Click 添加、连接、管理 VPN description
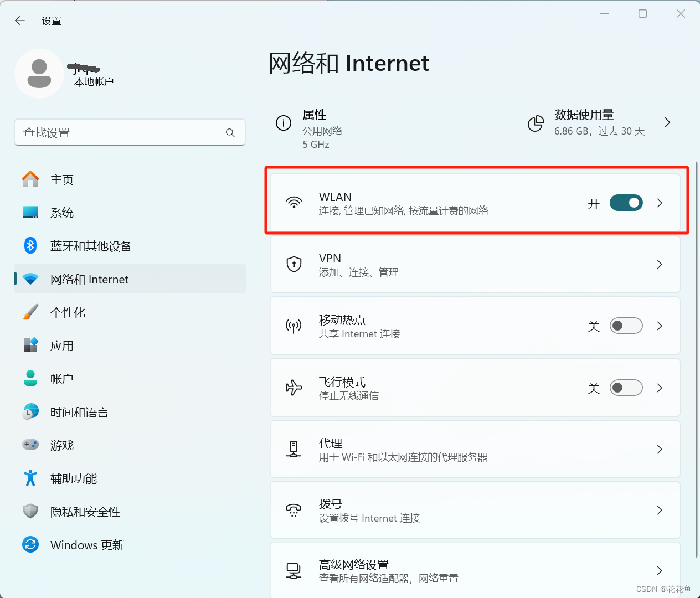 tap(359, 272)
